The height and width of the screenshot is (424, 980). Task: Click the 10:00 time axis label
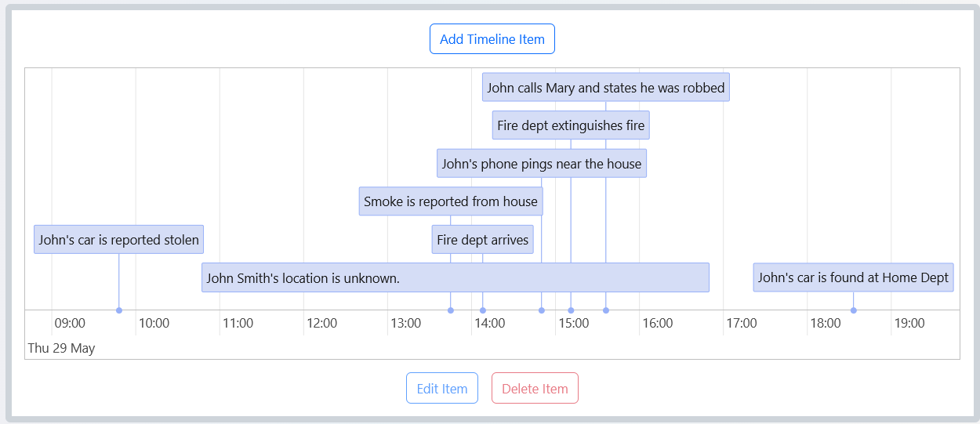click(x=154, y=323)
